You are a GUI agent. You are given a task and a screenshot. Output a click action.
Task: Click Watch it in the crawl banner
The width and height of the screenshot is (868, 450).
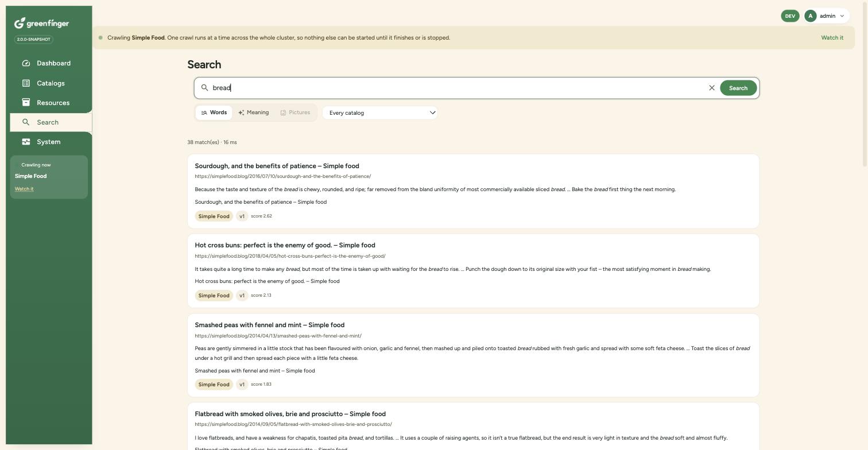coord(832,38)
